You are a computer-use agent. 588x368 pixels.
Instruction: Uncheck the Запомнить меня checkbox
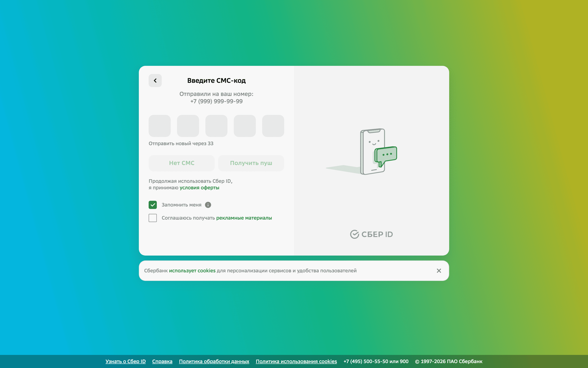[x=153, y=205]
